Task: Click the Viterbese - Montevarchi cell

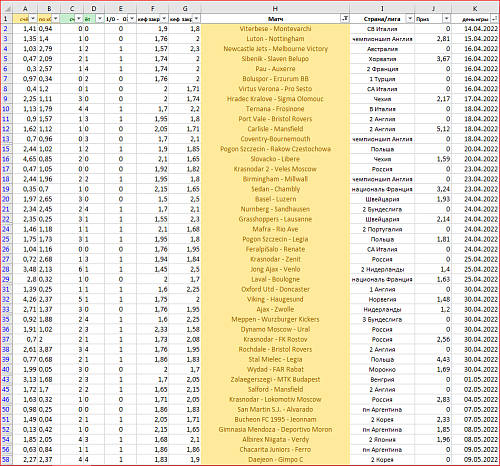Action: 275,29
